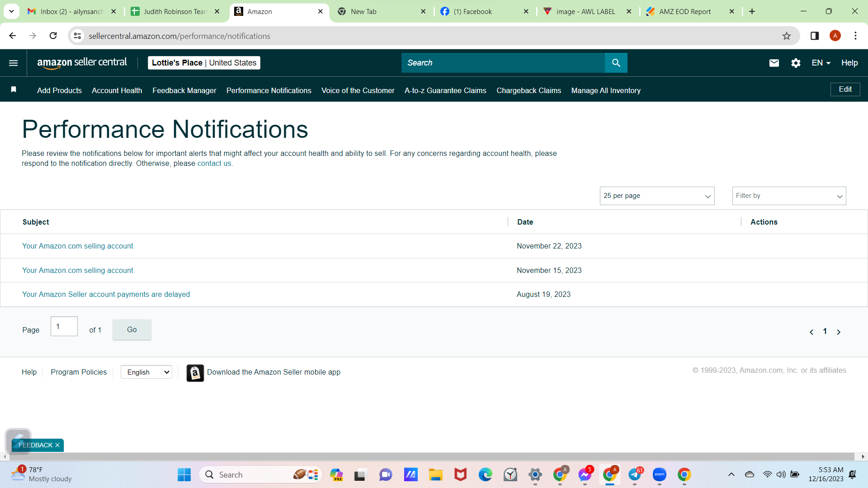Click the contact us link
868x488 pixels.
215,163
